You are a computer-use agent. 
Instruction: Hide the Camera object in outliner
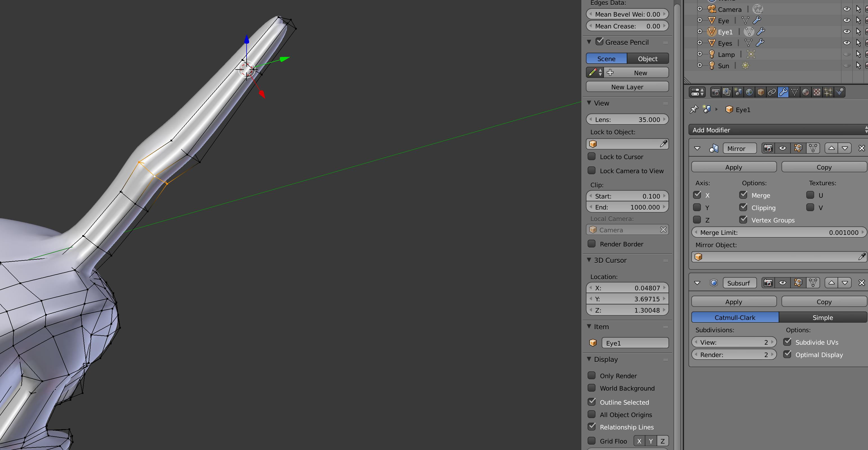pyautogui.click(x=846, y=9)
